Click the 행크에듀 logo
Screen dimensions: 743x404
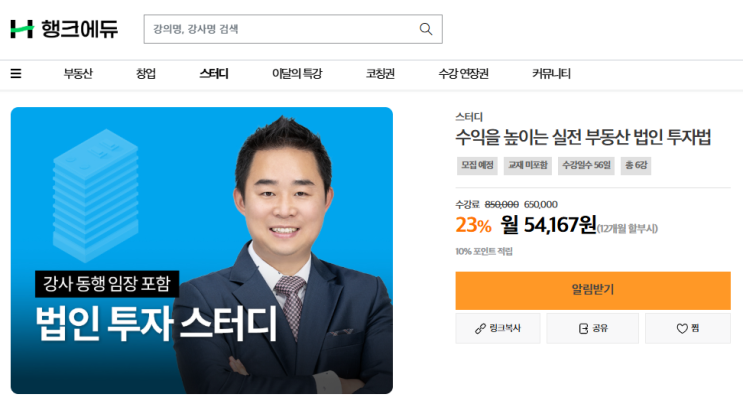point(64,29)
